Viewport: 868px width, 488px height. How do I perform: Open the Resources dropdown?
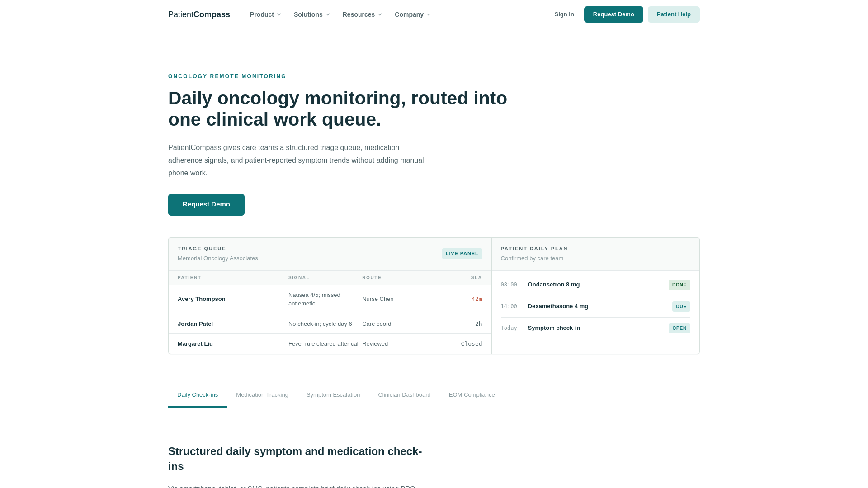(x=362, y=14)
